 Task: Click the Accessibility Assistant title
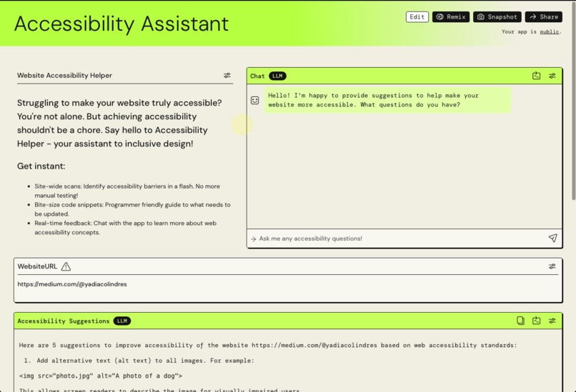pos(121,24)
